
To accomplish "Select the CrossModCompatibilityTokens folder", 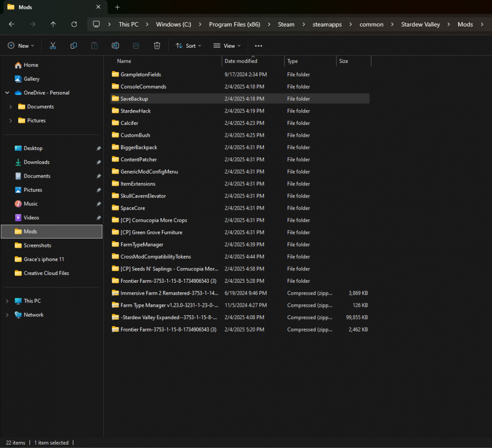I will click(240, 257).
